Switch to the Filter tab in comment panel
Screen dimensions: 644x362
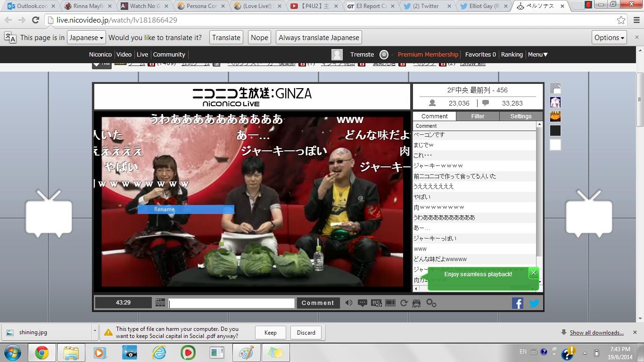[478, 116]
